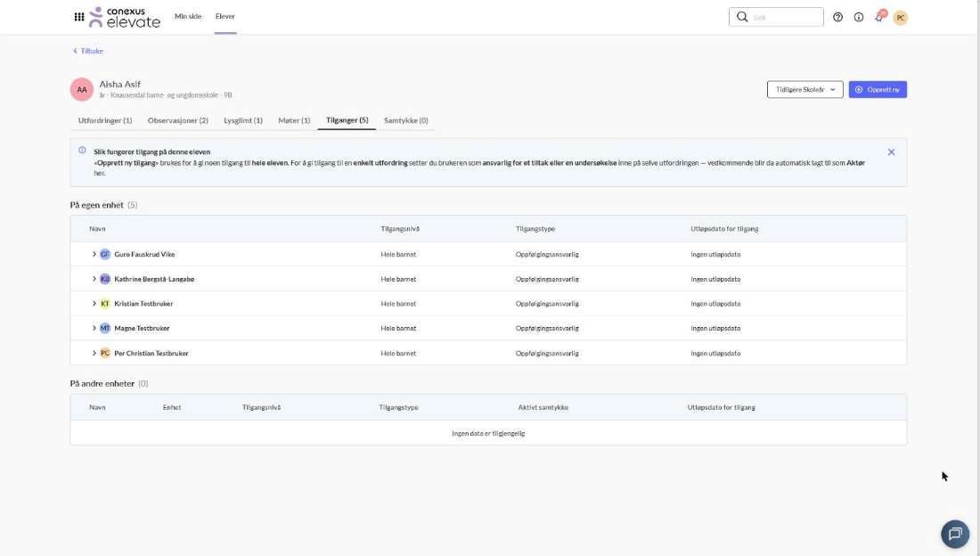Expand Kathrine Bergstå-Langabø's row
This screenshot has height=556, width=980.
click(x=94, y=279)
